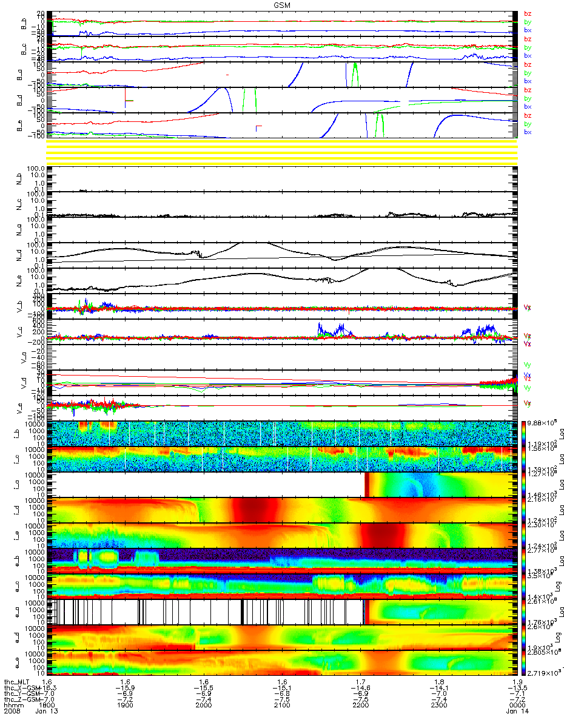Screen dimensions: 564x728
Task: Click the B_b axis label
Action: coord(24,24)
